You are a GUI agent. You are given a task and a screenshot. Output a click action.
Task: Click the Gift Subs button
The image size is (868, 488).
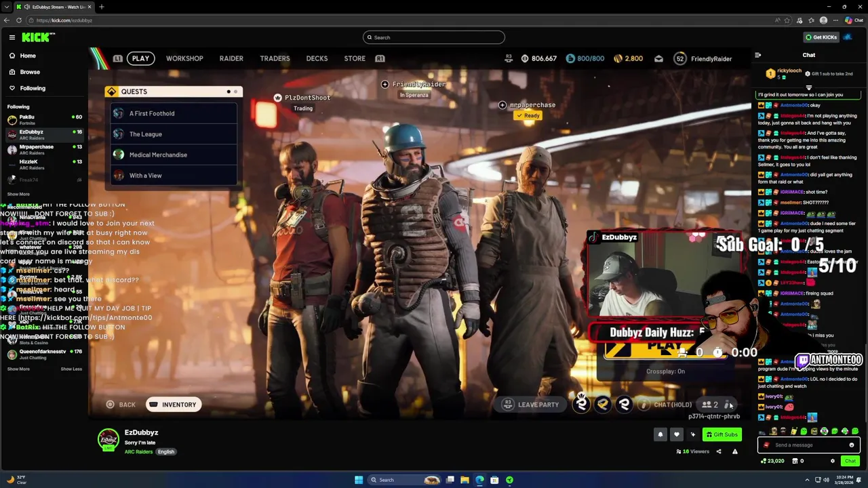point(722,434)
